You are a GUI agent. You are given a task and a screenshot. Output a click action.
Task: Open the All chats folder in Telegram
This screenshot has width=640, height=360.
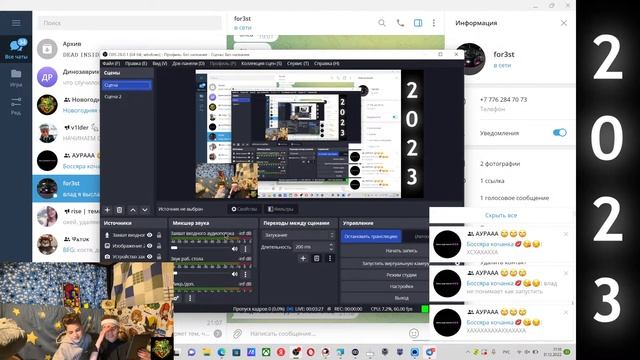(16, 49)
